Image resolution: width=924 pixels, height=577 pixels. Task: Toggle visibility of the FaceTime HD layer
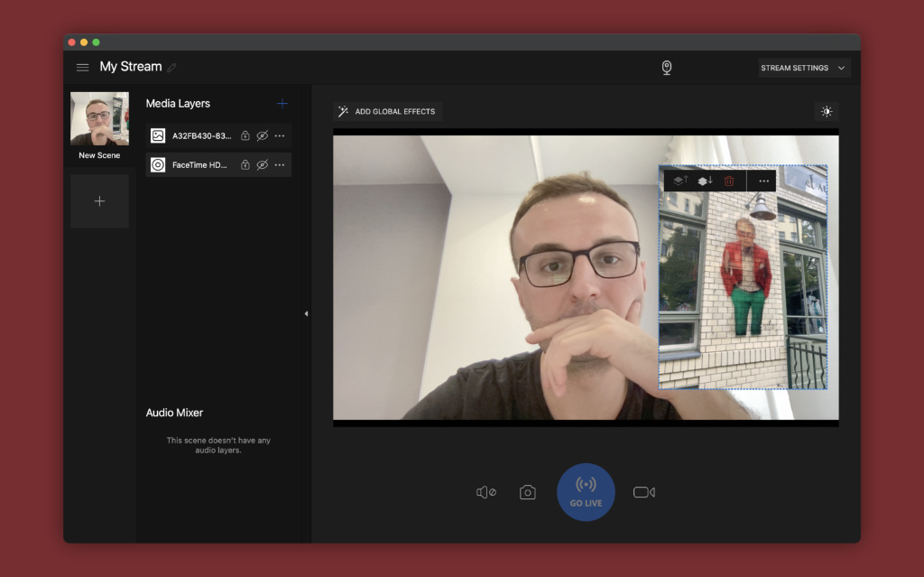(x=263, y=165)
